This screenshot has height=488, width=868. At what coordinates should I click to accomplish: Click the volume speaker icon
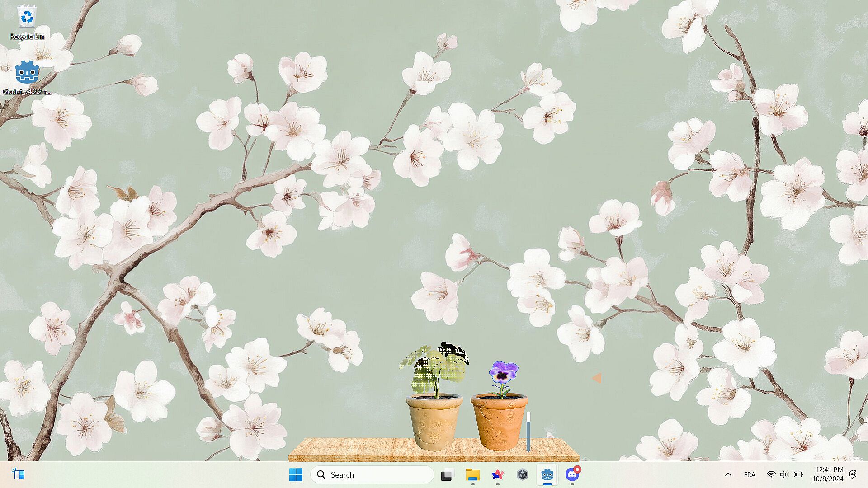(x=784, y=474)
